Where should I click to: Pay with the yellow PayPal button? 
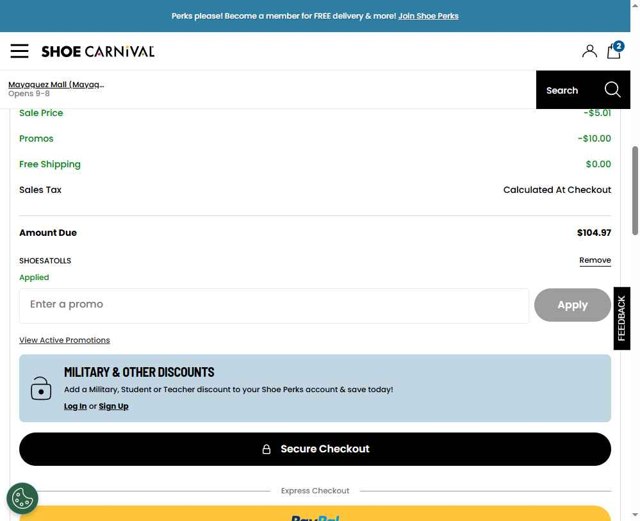pos(315,514)
